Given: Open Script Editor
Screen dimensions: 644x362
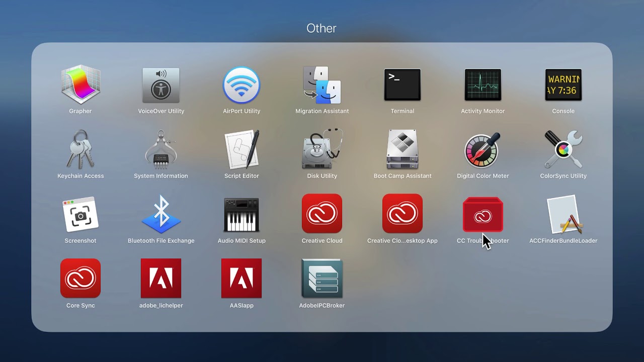Looking at the screenshot, I should point(242,149).
